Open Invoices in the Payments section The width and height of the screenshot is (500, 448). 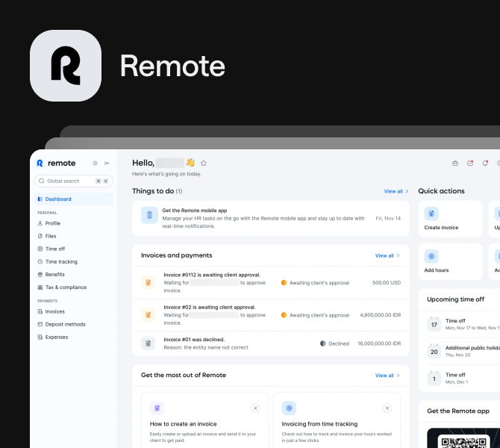[54, 311]
